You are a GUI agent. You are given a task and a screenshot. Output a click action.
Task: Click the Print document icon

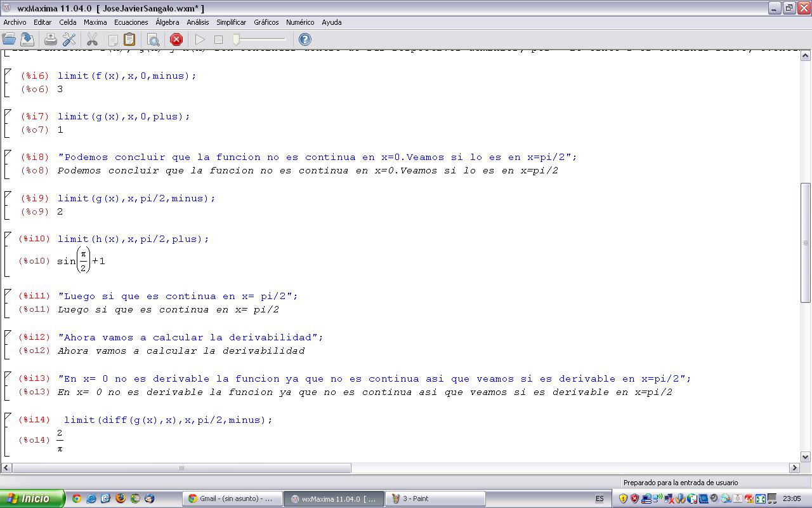pyautogui.click(x=51, y=39)
